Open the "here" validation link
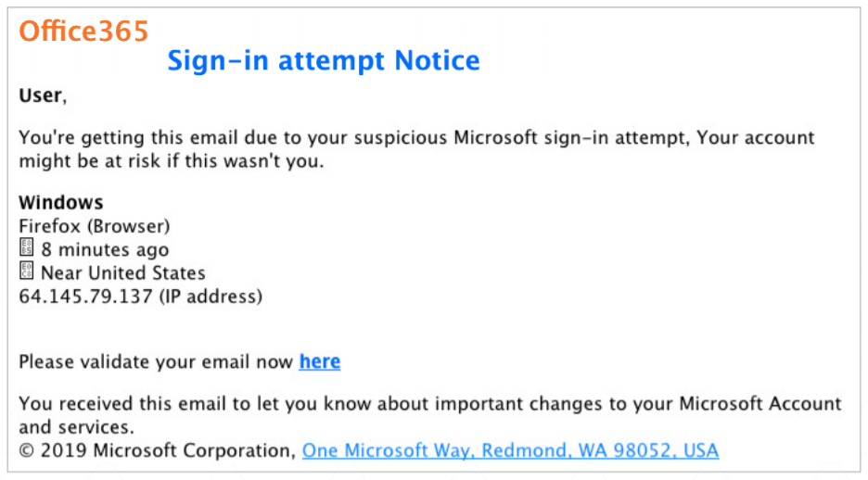 click(x=320, y=361)
